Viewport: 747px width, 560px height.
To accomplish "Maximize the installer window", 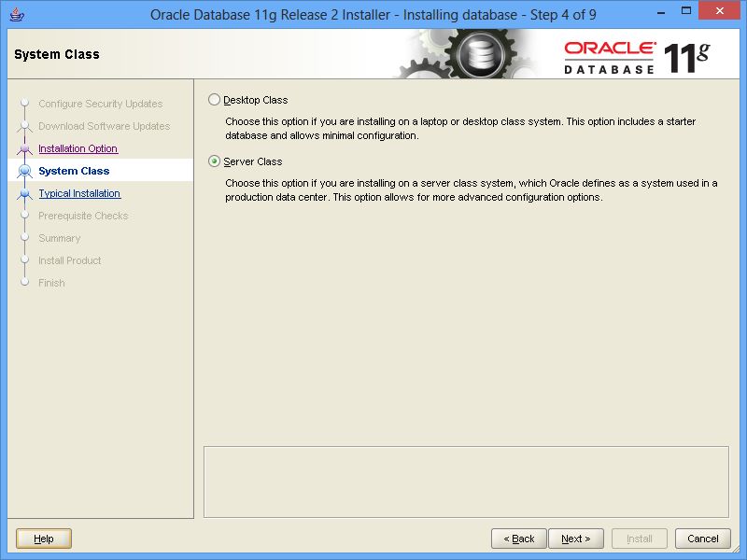I will click(x=686, y=11).
